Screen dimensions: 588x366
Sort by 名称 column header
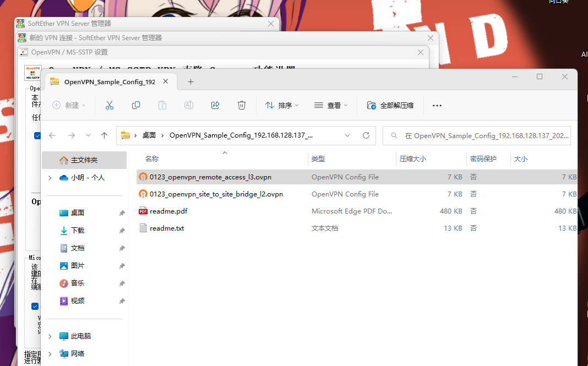(x=152, y=159)
